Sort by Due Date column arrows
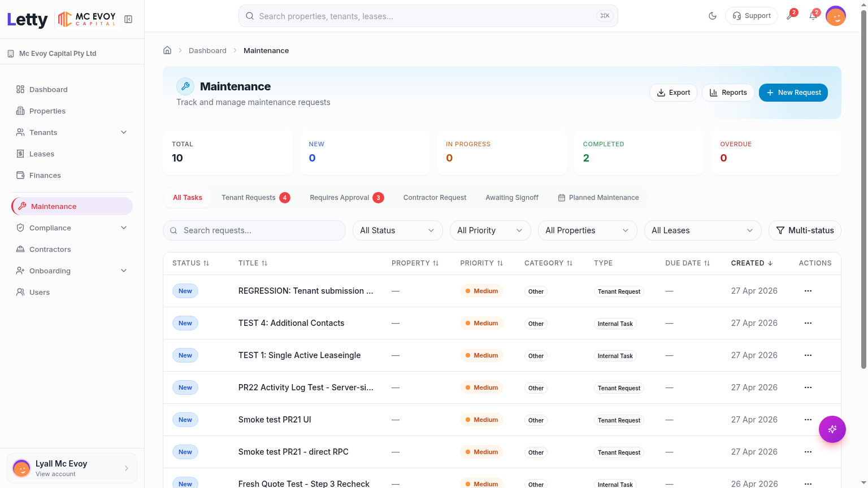This screenshot has width=868, height=488. tap(707, 263)
